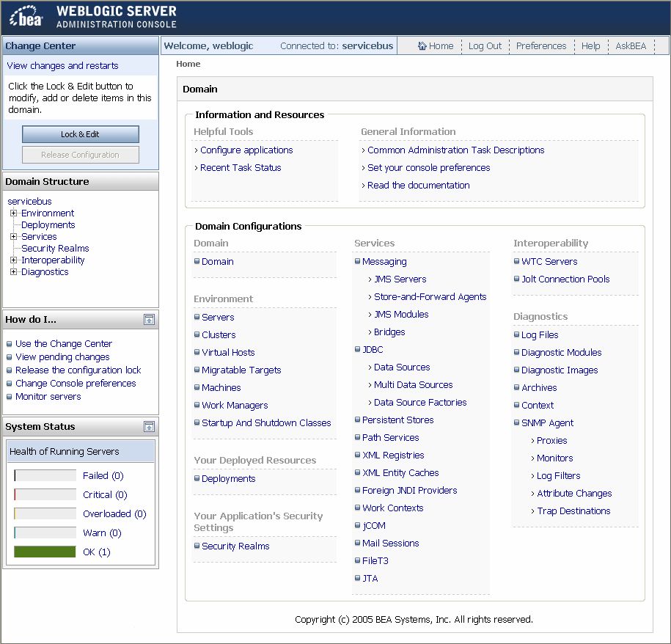Open the Overloaded (0) link

114,514
